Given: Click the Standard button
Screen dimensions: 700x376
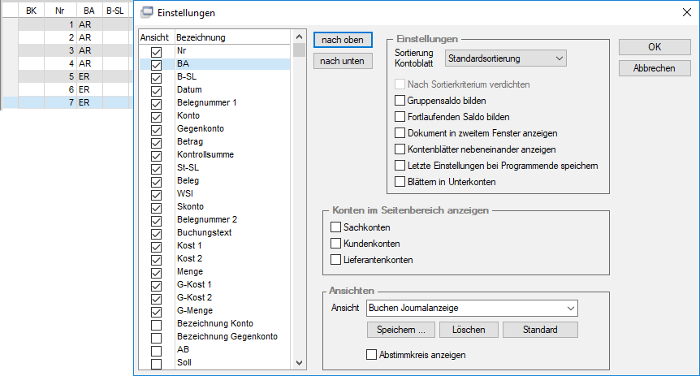Looking at the screenshot, I should [540, 330].
